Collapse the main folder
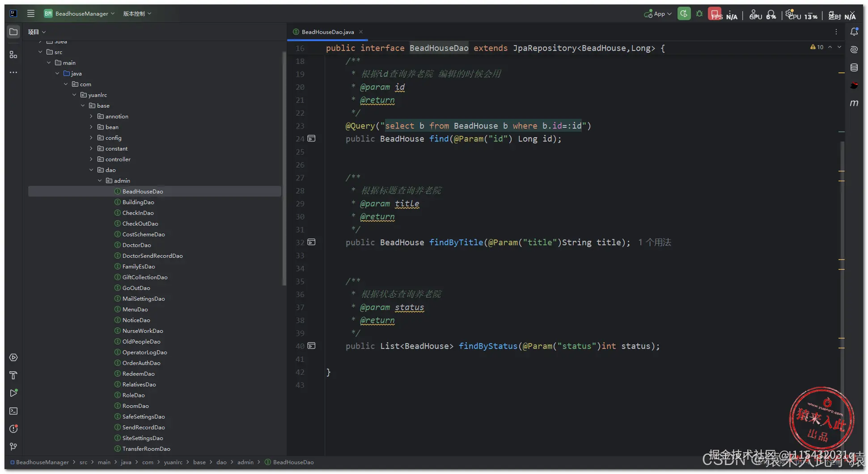 (x=49, y=63)
